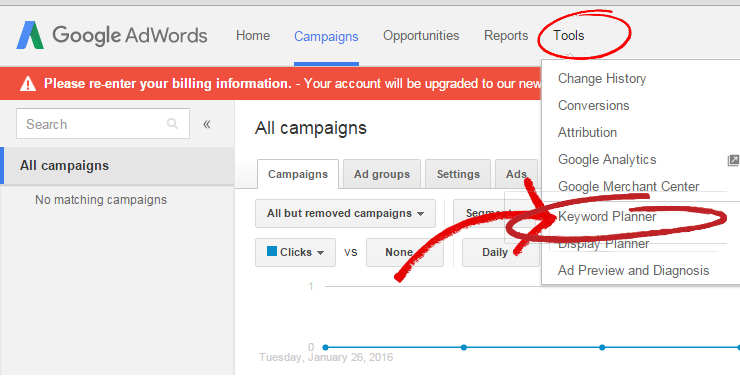Select Keyword Planner from Tools menu
Viewport: 740px width, 376px height.
607,217
